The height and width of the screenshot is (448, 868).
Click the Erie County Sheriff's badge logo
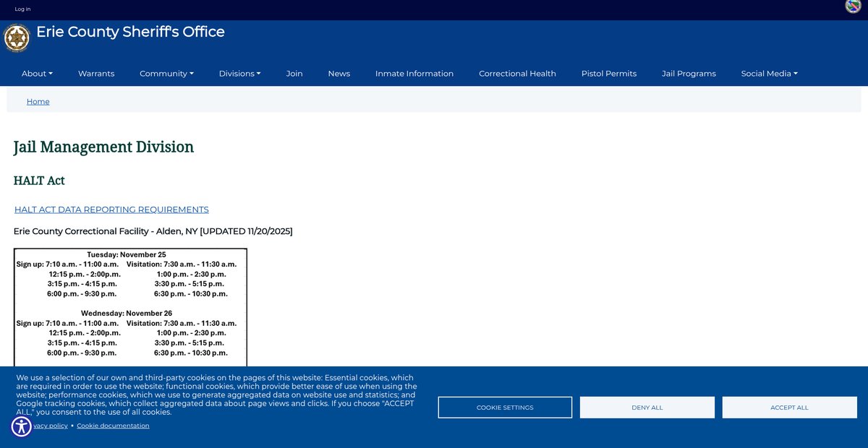17,38
